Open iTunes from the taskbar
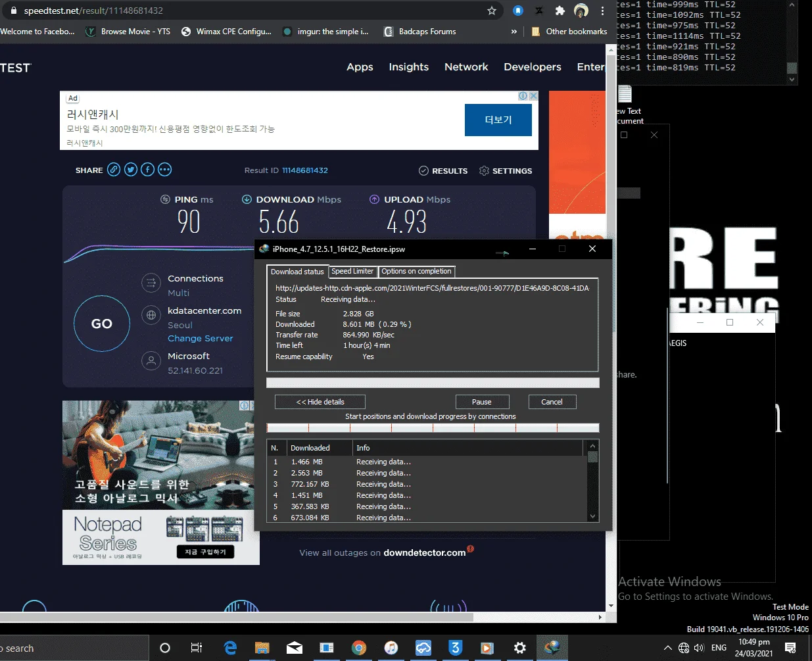The image size is (812, 661). click(x=391, y=648)
